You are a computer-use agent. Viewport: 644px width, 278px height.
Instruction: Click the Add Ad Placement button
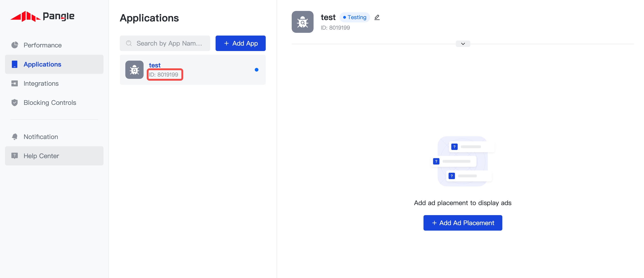coord(463,223)
